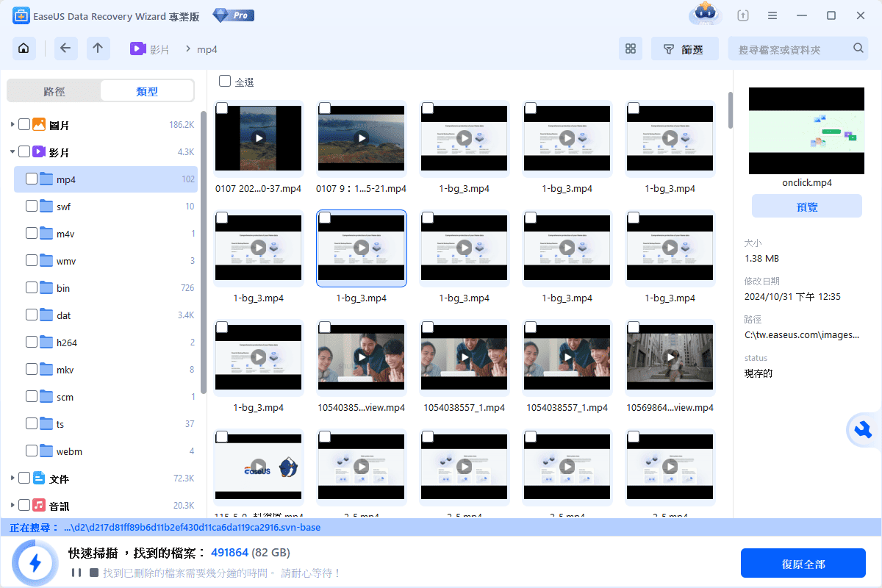Click the found files count 491864

coord(229,552)
